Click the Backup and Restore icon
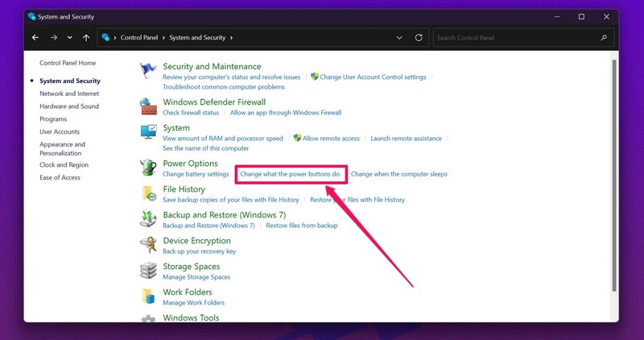Image resolution: width=644 pixels, height=340 pixels. tap(148, 219)
